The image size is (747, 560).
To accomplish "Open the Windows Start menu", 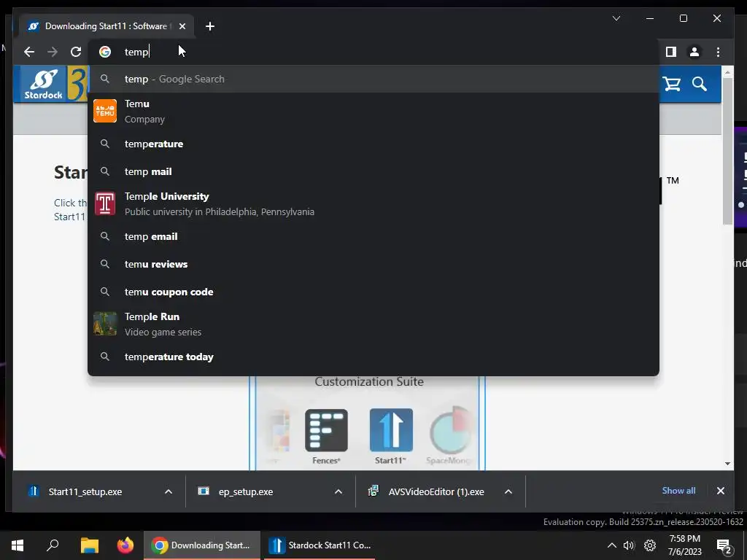I will 18,545.
